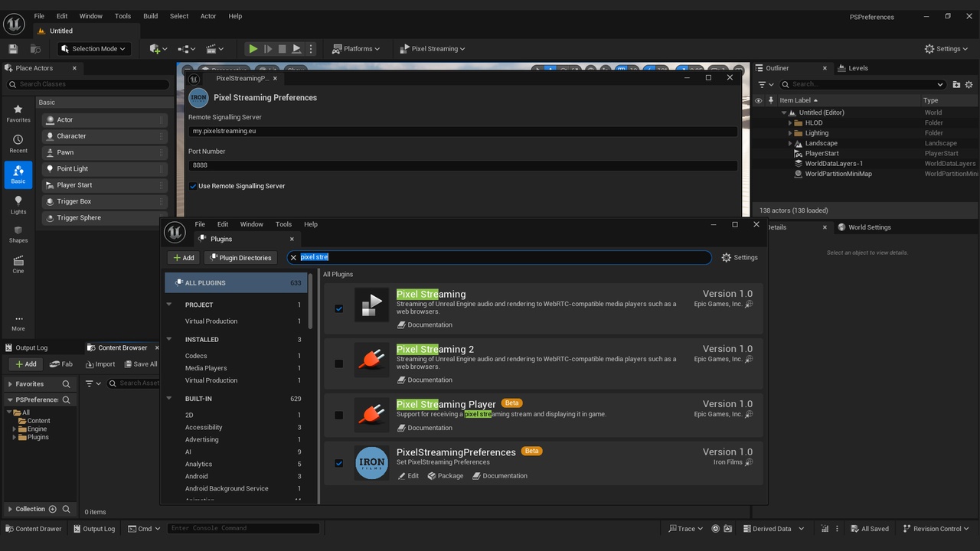This screenshot has height=551, width=980.
Task: Open play options three-dot menu
Action: point(310,49)
